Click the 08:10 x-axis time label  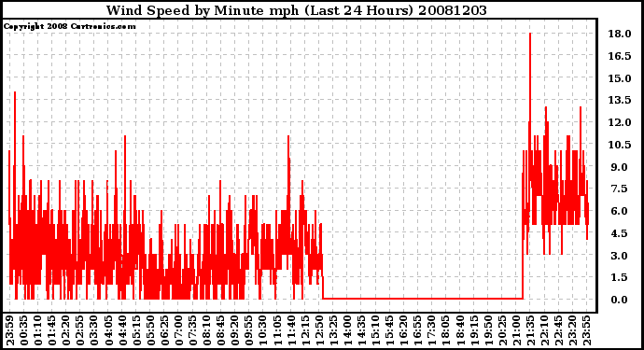pos(206,330)
